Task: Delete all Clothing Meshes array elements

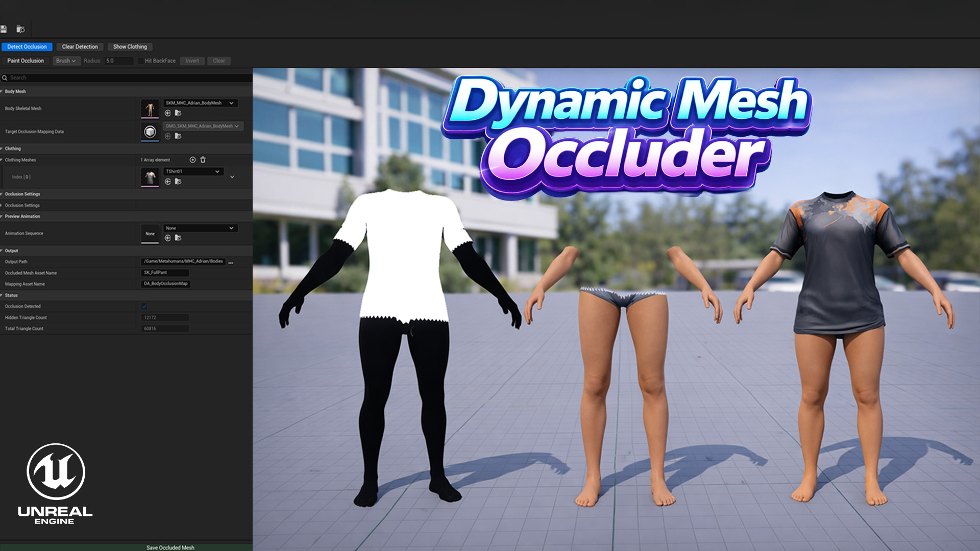Action: (x=203, y=160)
